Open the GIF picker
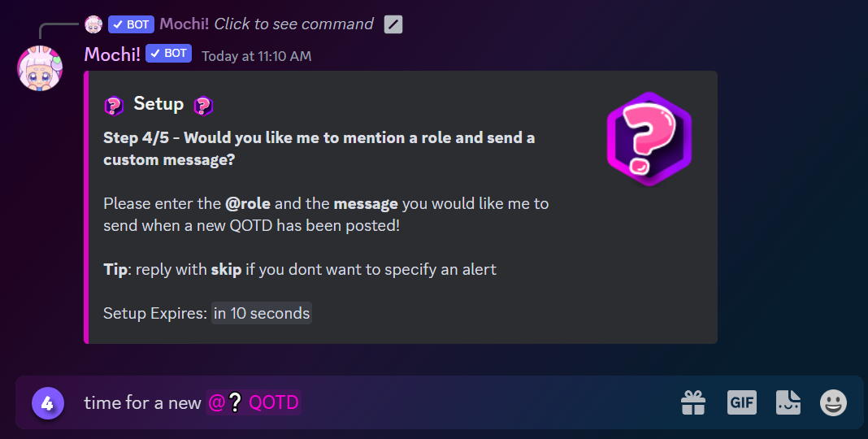This screenshot has width=868, height=439. coord(741,402)
